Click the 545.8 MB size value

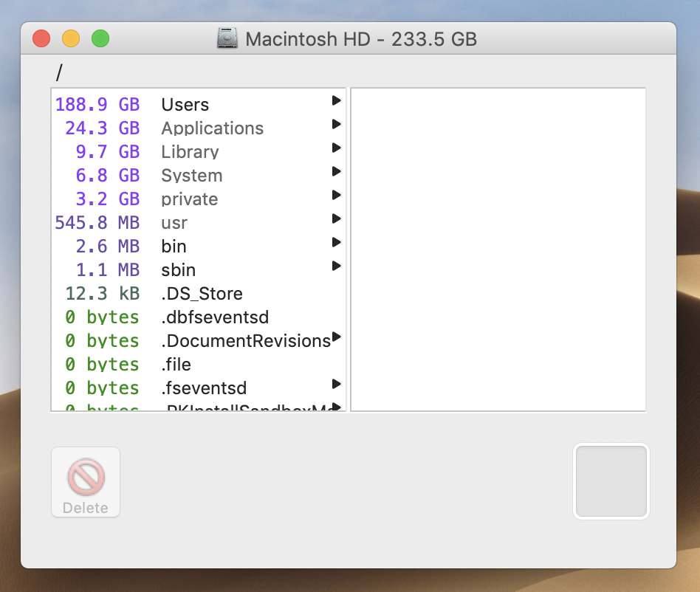(x=97, y=223)
